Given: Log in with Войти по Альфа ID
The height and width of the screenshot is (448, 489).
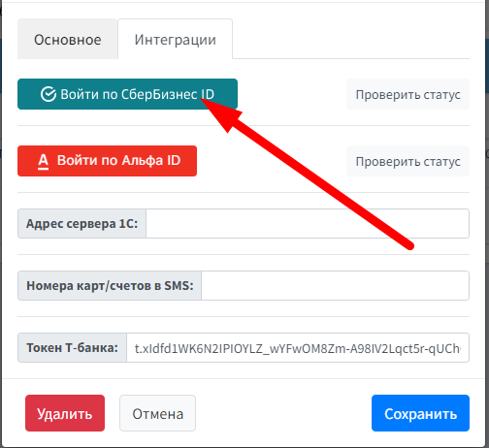Looking at the screenshot, I should tap(107, 161).
